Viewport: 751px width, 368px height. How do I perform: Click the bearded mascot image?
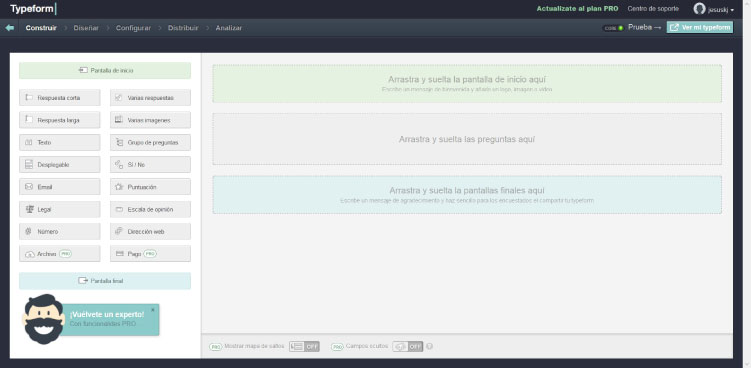tap(43, 319)
